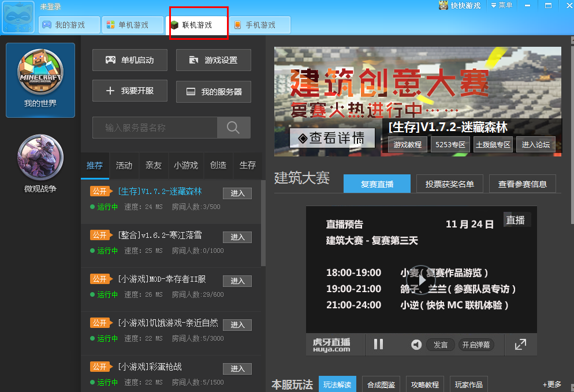The image size is (574, 392).
Task: Click the 快快游戏 title icon
Action: coord(443,6)
